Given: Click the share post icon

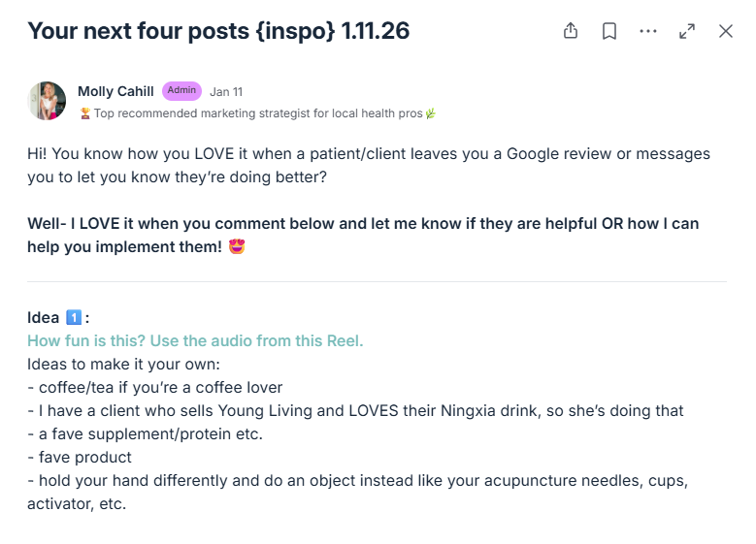Looking at the screenshot, I should pyautogui.click(x=571, y=31).
